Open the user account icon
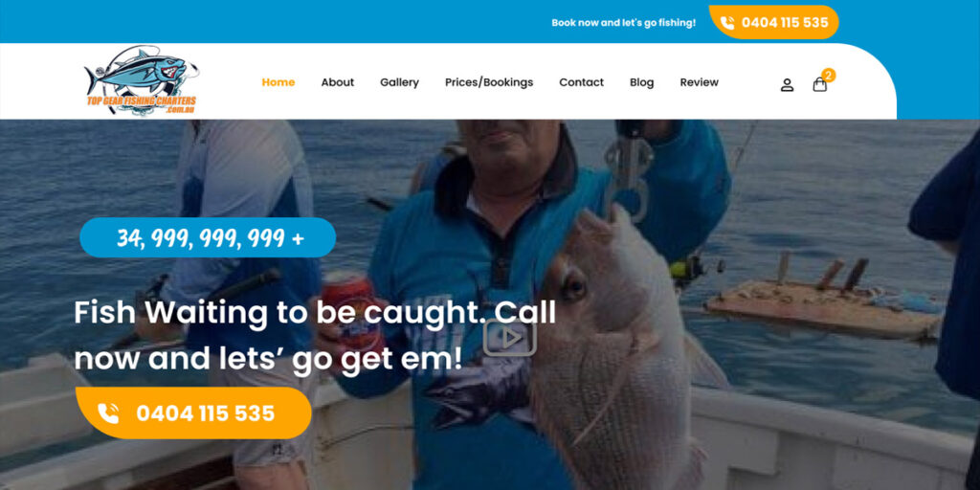 tap(787, 85)
